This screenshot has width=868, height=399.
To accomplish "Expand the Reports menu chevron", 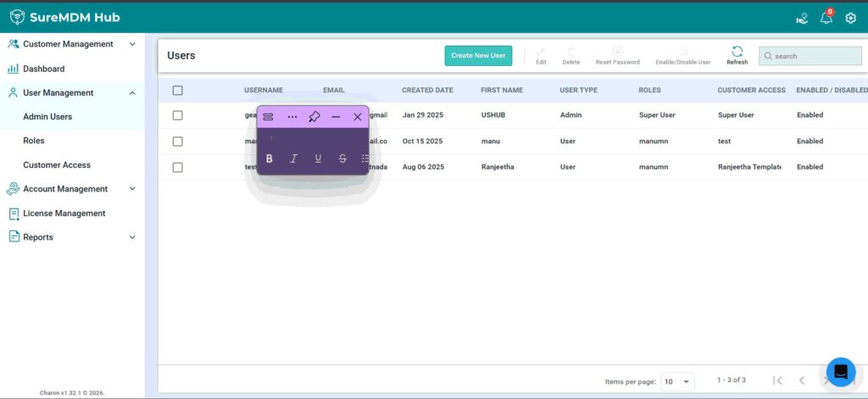I will [132, 237].
